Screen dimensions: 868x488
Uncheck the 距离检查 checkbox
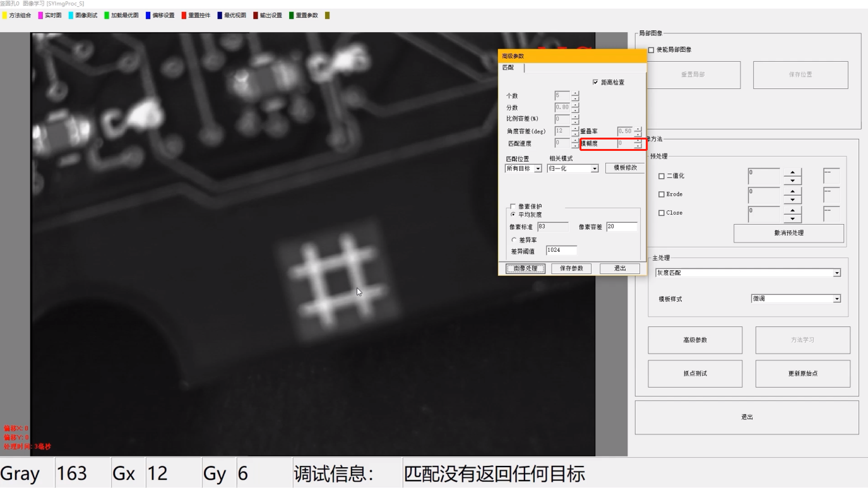pos(595,83)
